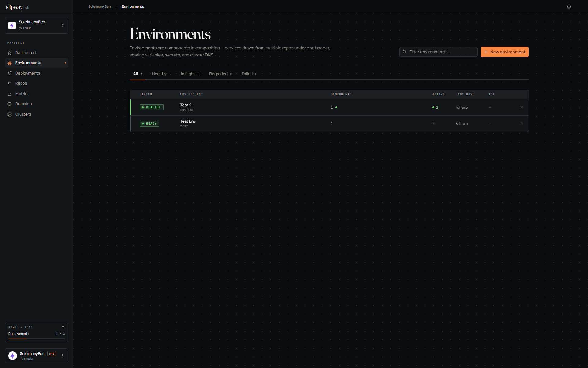Open the account three-dot menu
Viewport: 588px width, 368px height.
[63, 356]
